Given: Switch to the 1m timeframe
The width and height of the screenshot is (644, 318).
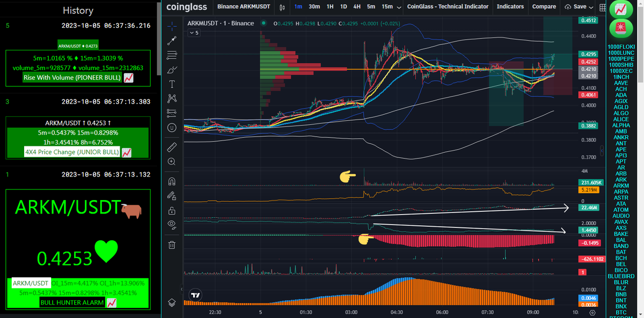Looking at the screenshot, I should 298,6.
